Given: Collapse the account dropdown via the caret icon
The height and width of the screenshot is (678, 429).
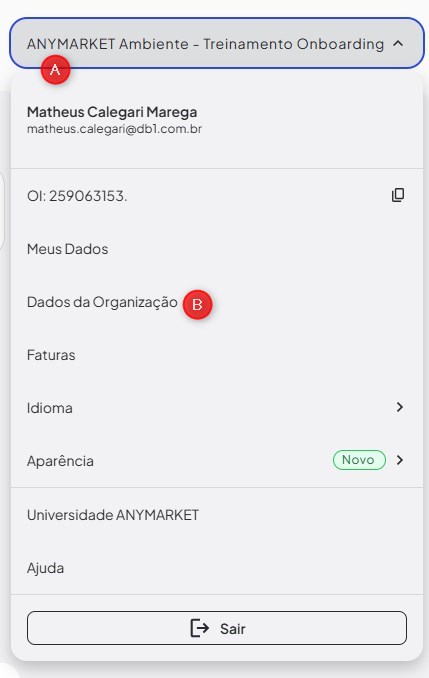Looking at the screenshot, I should pos(398,43).
